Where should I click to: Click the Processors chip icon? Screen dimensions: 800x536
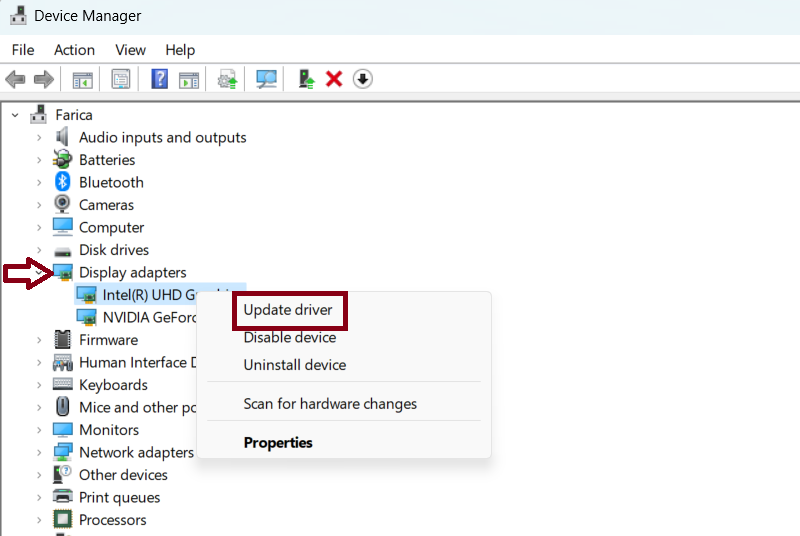(62, 519)
